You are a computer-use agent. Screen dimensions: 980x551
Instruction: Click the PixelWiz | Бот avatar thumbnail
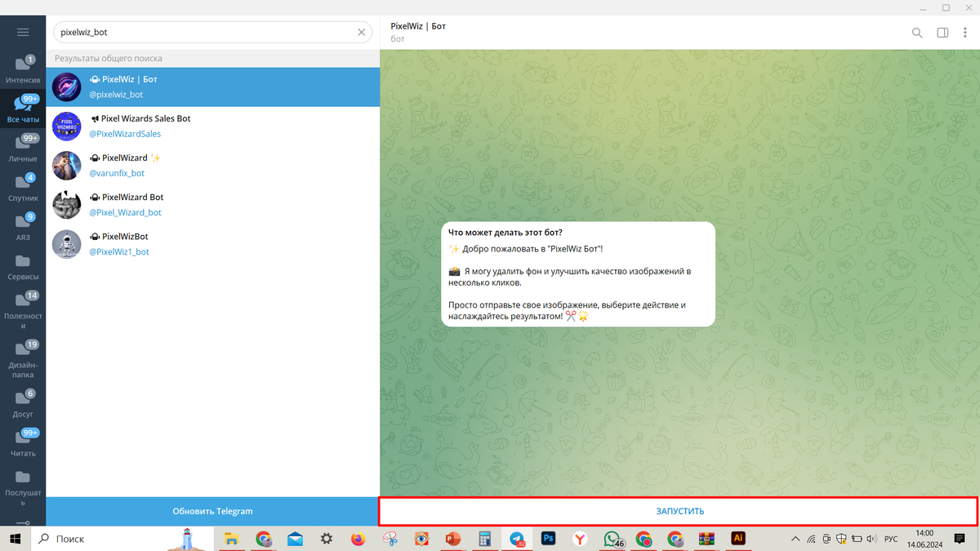[66, 87]
